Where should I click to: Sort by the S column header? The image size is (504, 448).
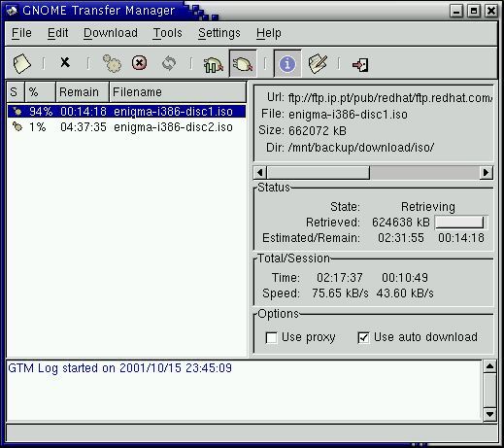point(16,92)
